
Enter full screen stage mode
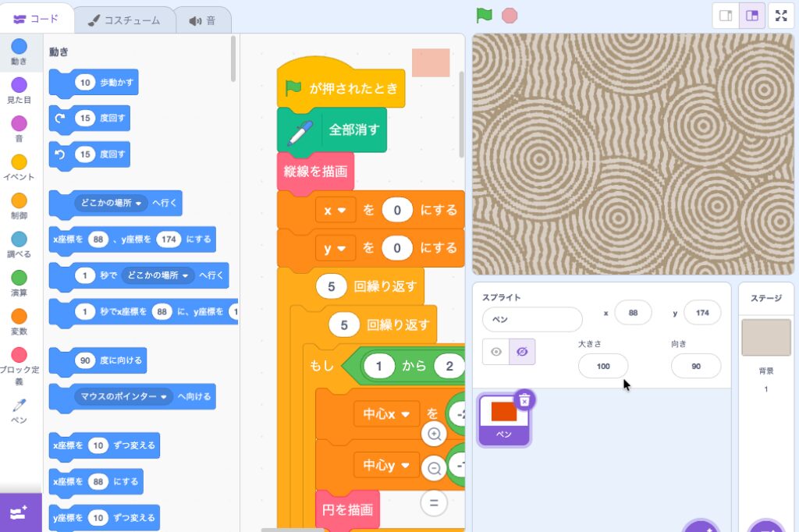pyautogui.click(x=781, y=16)
